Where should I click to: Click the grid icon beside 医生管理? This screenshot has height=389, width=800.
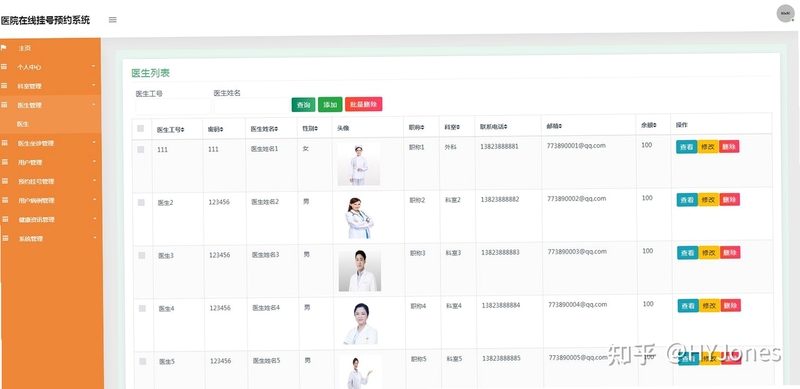pos(4,105)
